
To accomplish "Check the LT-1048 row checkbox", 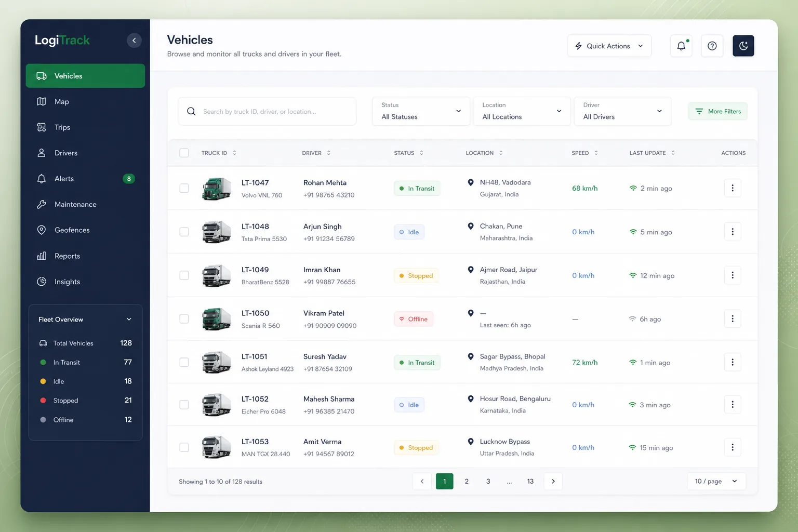I will tap(184, 232).
